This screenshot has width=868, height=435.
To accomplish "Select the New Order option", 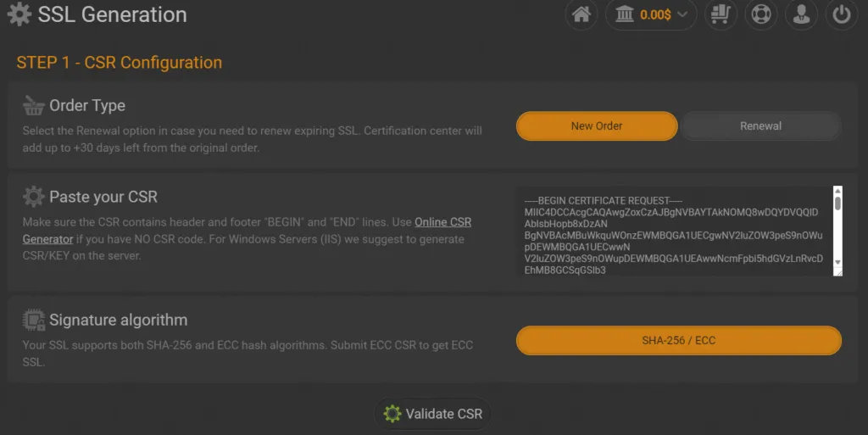I will tap(597, 125).
